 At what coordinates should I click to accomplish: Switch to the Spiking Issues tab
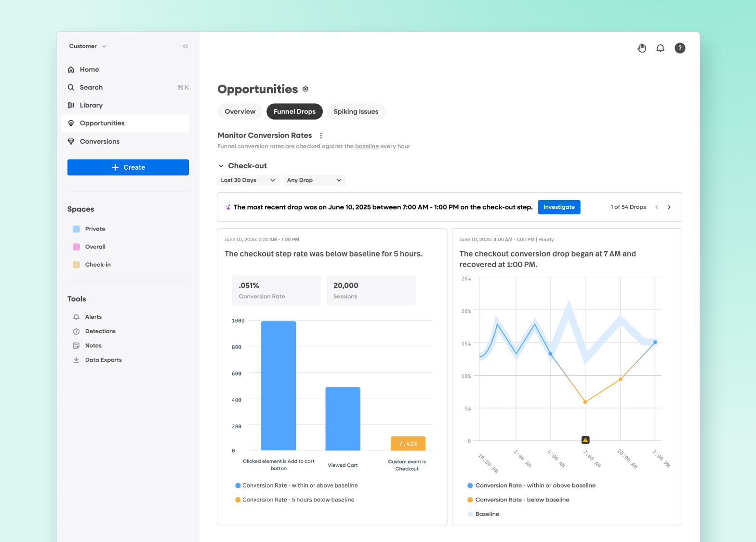356,111
